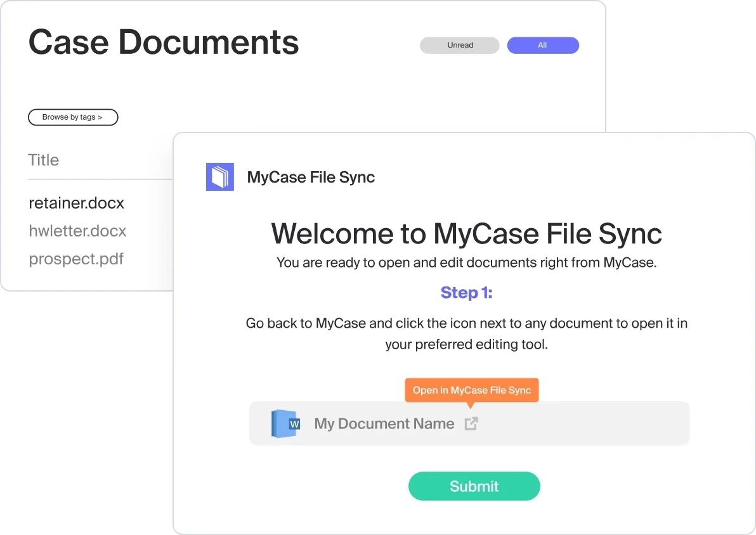Viewport: 756px width, 535px height.
Task: Click the MyCase File Sync header title
Action: pyautogui.click(x=311, y=177)
